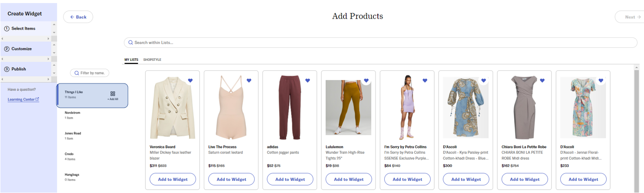Click the Search within Lists field
Screen dimensions: 644x193
[x=380, y=43]
